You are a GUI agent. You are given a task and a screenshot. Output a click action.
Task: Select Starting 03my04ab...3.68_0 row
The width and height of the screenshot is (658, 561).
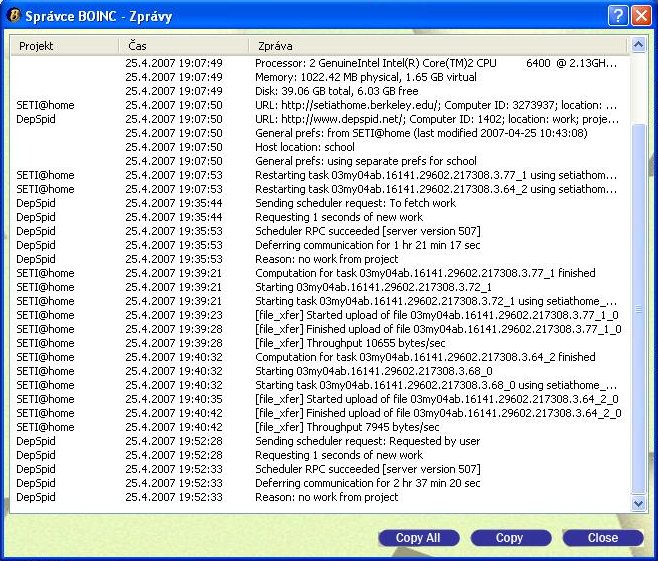(x=319, y=371)
